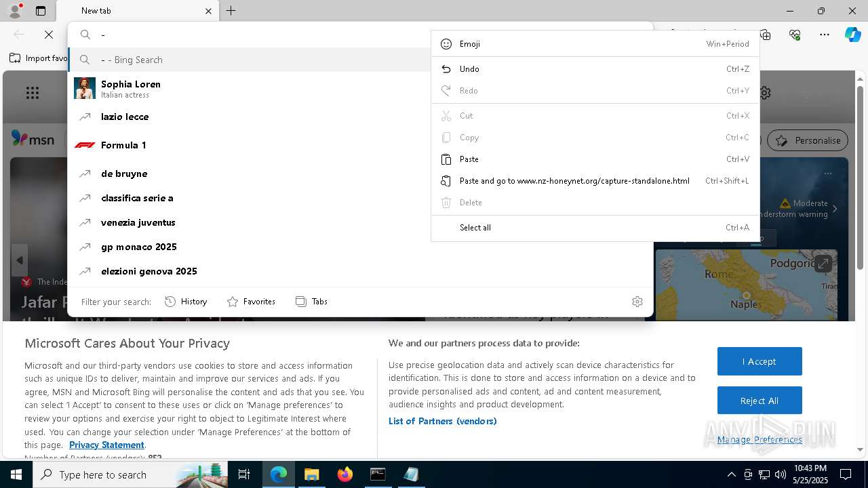Choose 'classifica serie a' suggestion
The image size is (868, 488).
click(249, 198)
